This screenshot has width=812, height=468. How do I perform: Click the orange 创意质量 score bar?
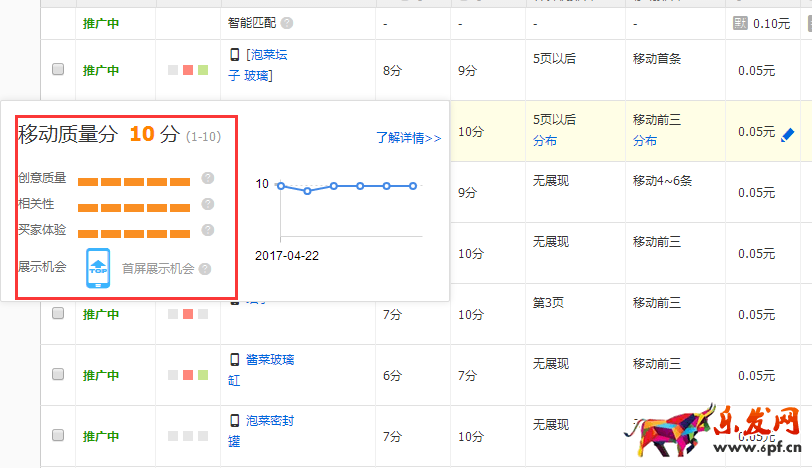click(133, 181)
